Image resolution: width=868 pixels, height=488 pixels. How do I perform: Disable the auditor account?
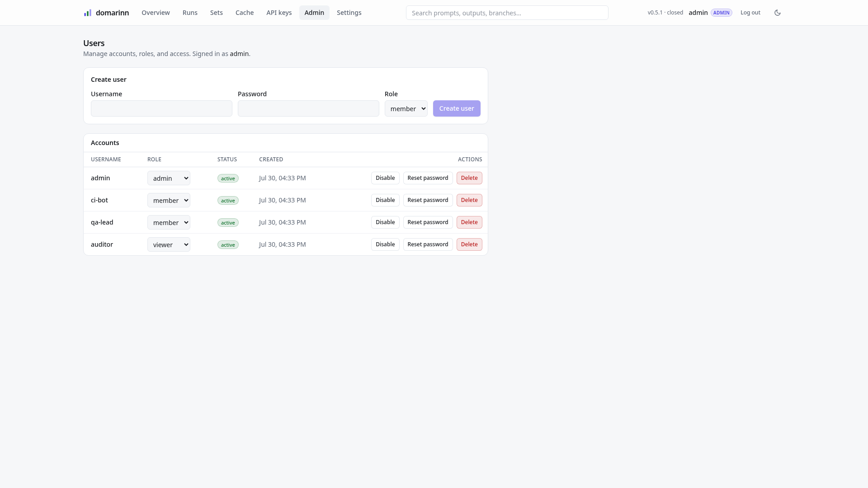pyautogui.click(x=385, y=244)
